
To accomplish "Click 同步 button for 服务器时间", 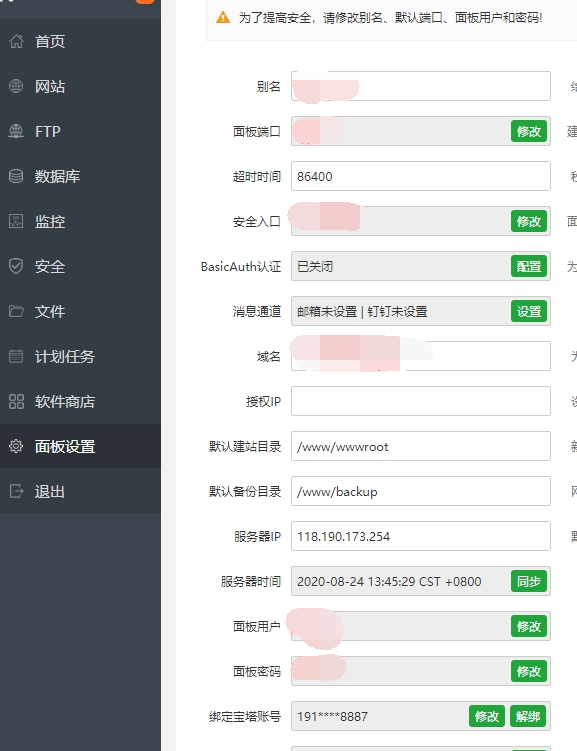I will (x=529, y=581).
